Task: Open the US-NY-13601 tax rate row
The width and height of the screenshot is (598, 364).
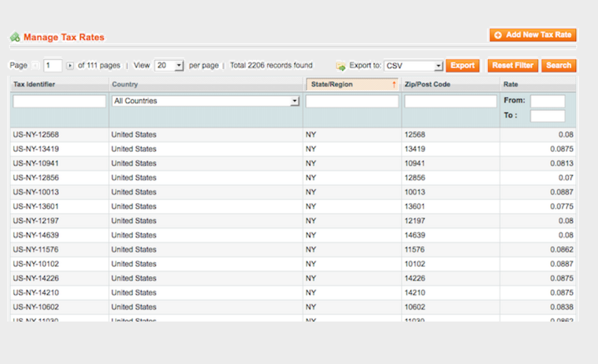Action: coord(293,207)
